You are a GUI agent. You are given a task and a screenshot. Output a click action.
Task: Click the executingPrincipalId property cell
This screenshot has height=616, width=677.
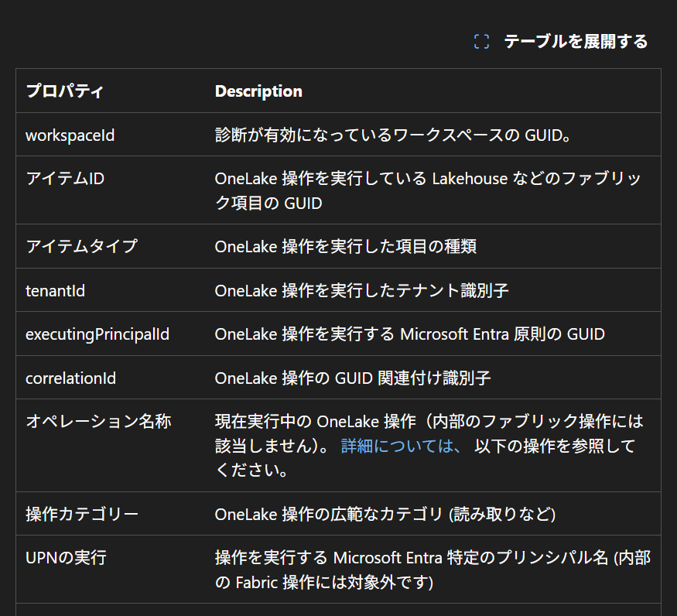coord(97,334)
